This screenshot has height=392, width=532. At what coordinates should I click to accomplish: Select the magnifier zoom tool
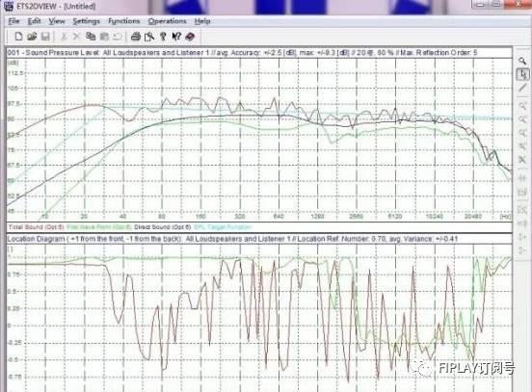522,61
